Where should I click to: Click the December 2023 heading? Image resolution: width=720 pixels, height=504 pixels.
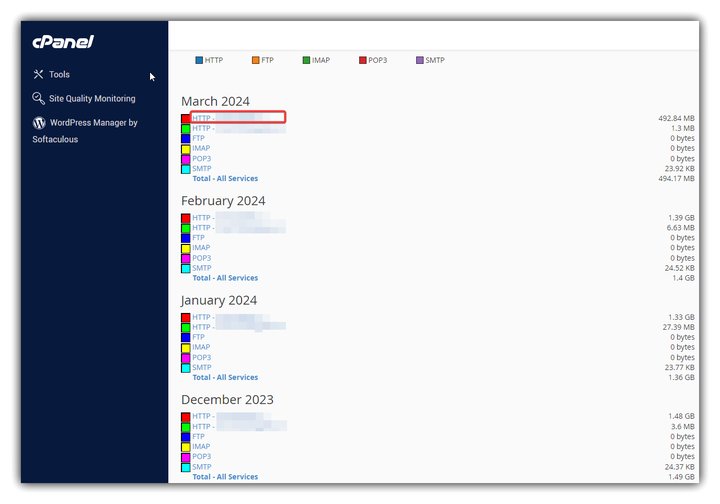(x=227, y=400)
